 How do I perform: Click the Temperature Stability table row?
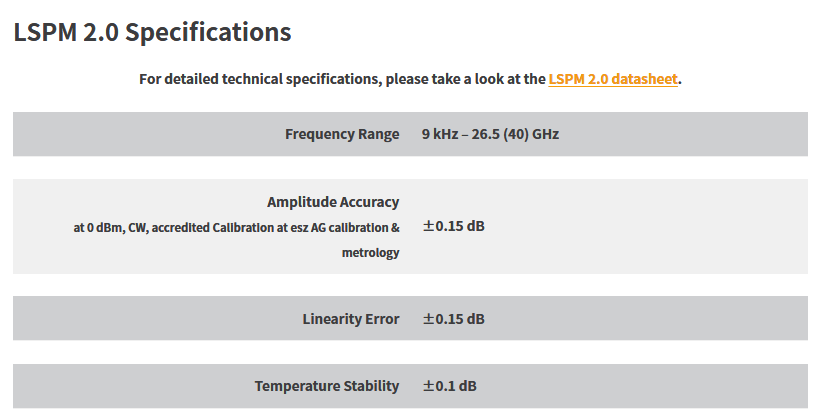pos(410,386)
